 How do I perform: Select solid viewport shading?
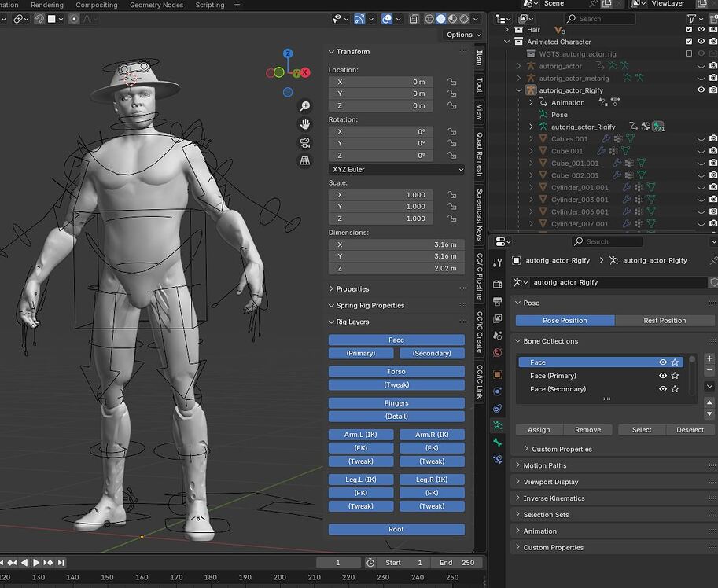click(441, 19)
